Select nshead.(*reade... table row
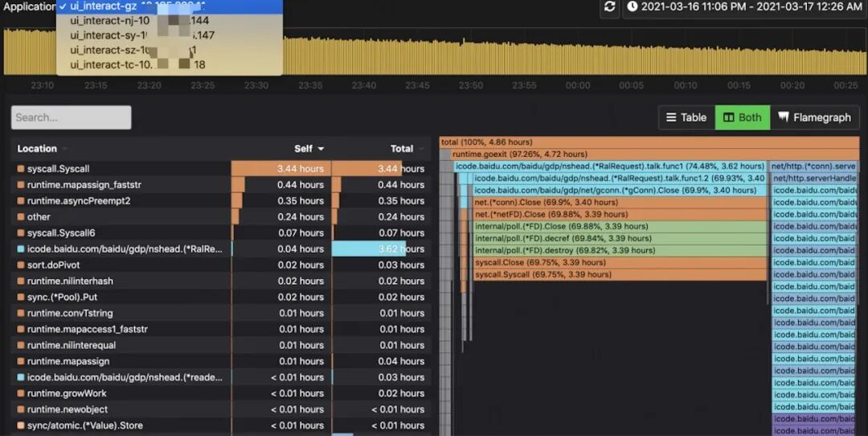This screenshot has width=868, height=436. pyautogui.click(x=221, y=377)
